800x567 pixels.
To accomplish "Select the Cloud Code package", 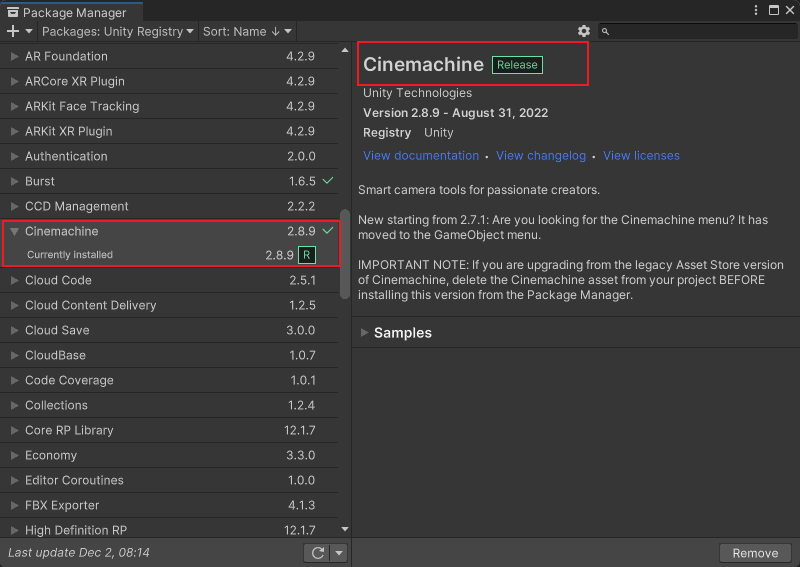I will coord(169,280).
